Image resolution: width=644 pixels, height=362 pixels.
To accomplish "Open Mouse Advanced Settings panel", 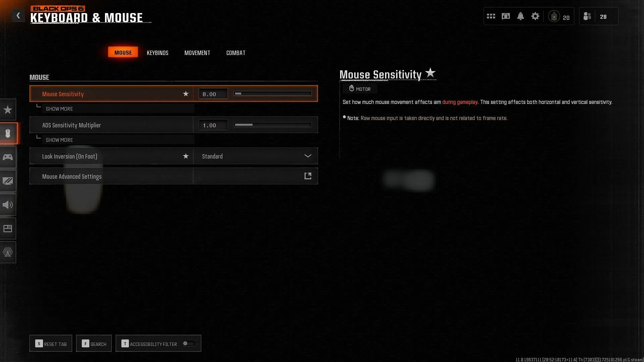I will point(308,176).
